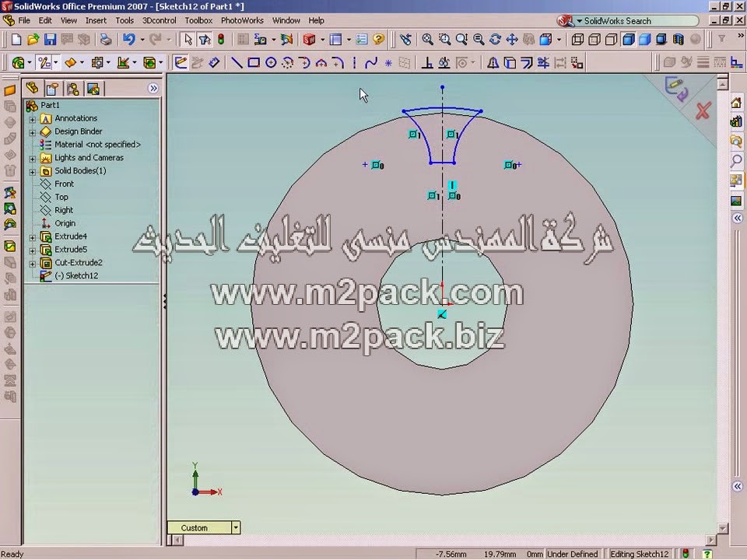The height and width of the screenshot is (560, 747).
Task: Open the Undo history dropdown arrow
Action: point(142,40)
